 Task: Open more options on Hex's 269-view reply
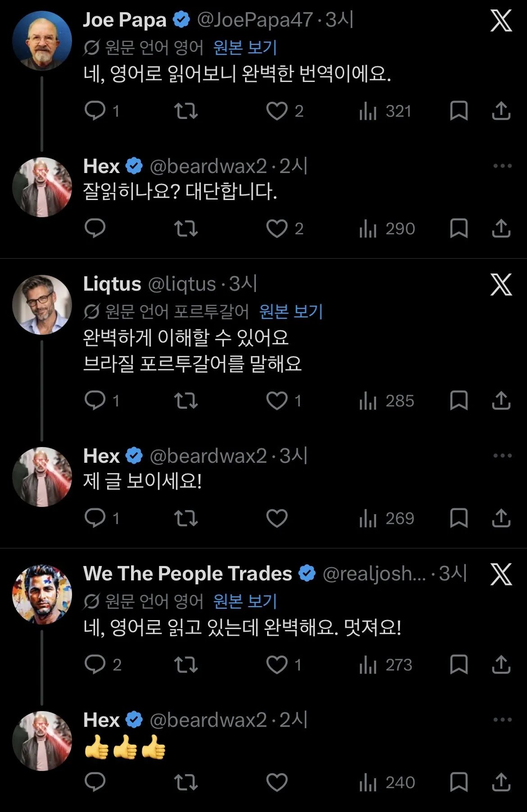(x=502, y=456)
